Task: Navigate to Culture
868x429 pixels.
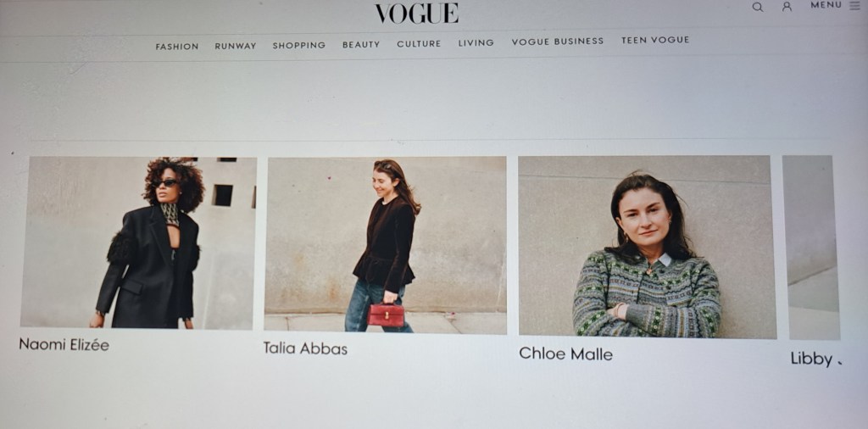Action: (x=419, y=44)
